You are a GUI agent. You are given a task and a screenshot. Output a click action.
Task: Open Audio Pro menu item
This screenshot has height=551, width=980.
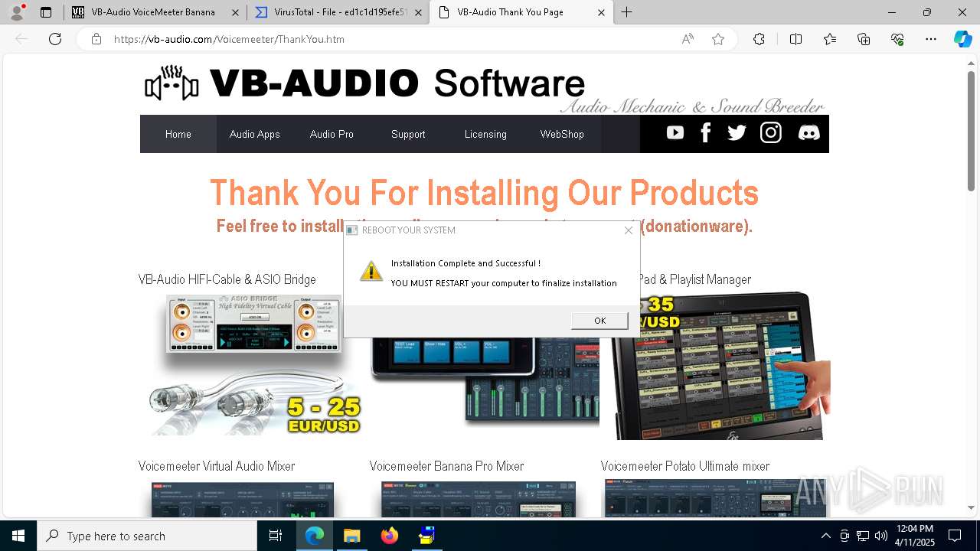[x=332, y=134]
